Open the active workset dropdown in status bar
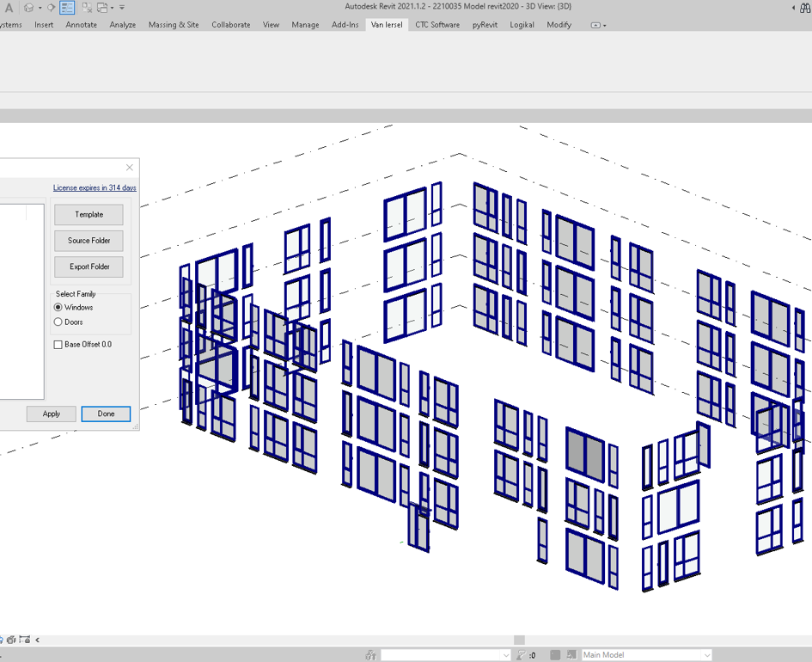812x662 pixels. pos(505,655)
